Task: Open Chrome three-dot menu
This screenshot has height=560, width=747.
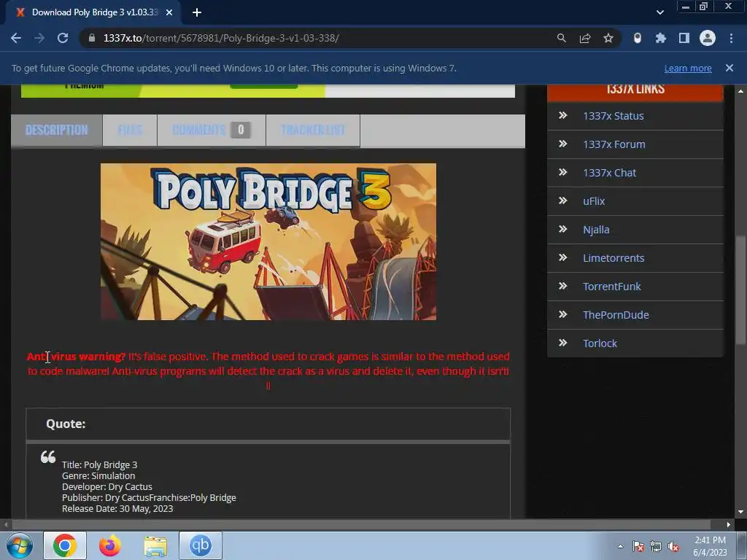Action: (x=731, y=38)
